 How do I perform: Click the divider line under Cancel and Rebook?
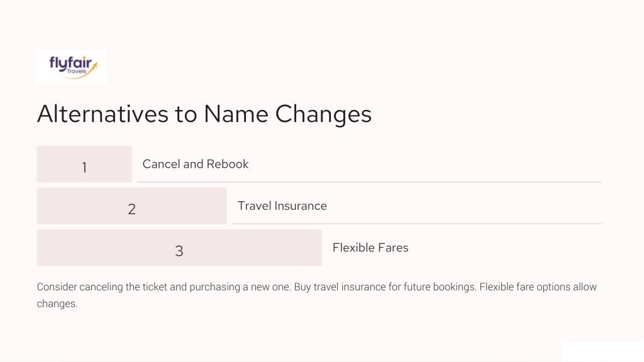pos(369,182)
